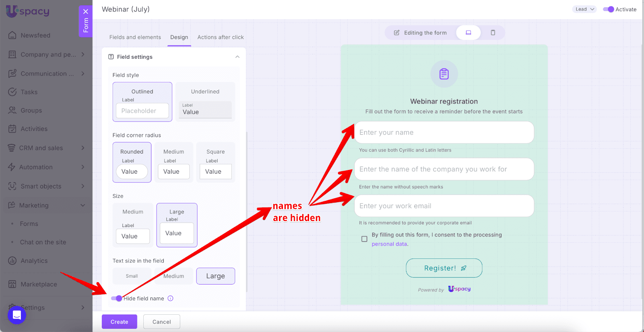Open the personal data link
644x332 pixels.
(389, 244)
